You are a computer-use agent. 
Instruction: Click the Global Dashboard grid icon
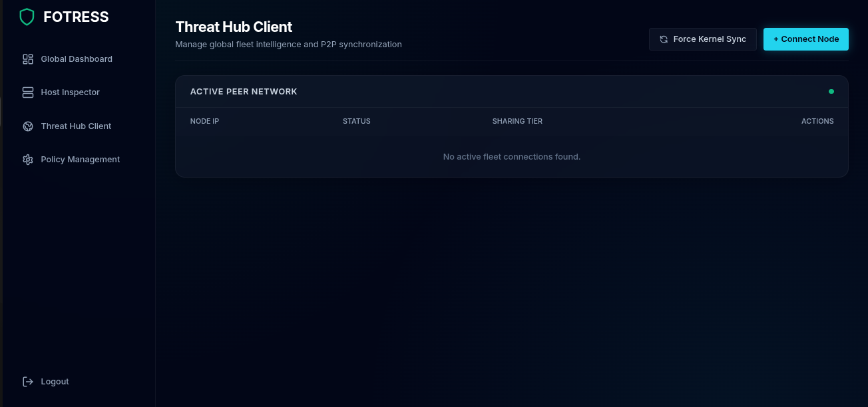tap(28, 59)
